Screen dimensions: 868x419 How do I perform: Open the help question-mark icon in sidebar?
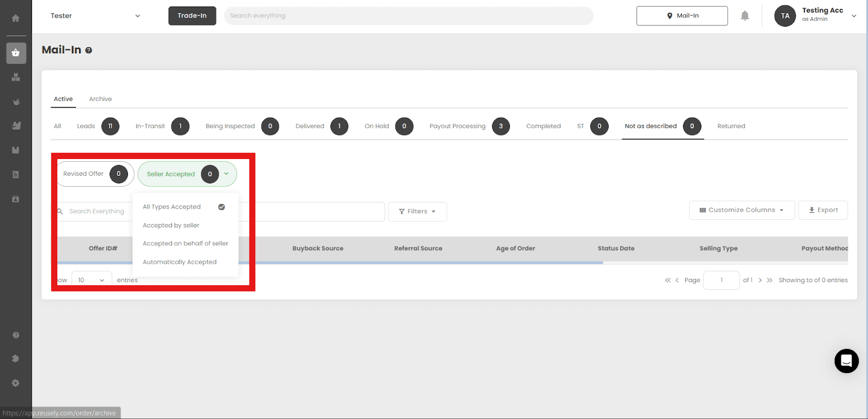coord(16,335)
